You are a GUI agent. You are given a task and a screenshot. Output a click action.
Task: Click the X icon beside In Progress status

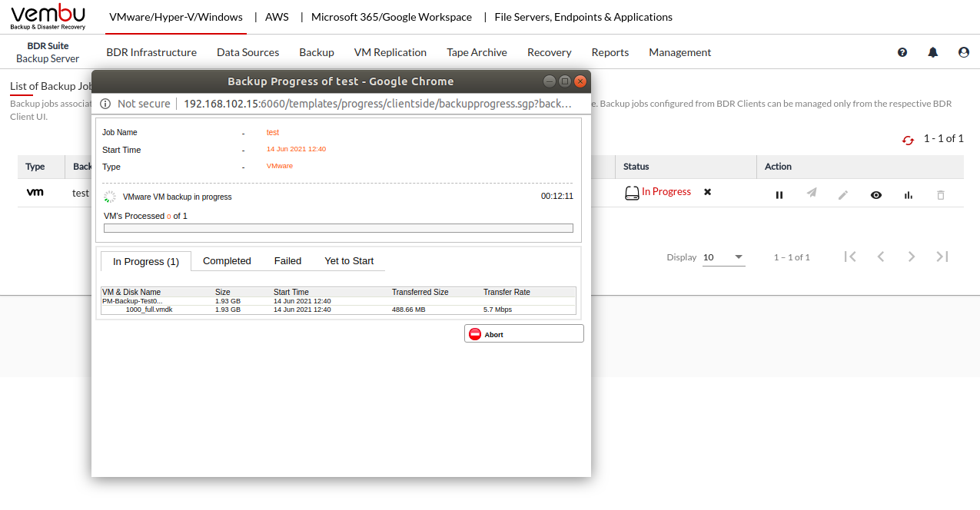[707, 192]
